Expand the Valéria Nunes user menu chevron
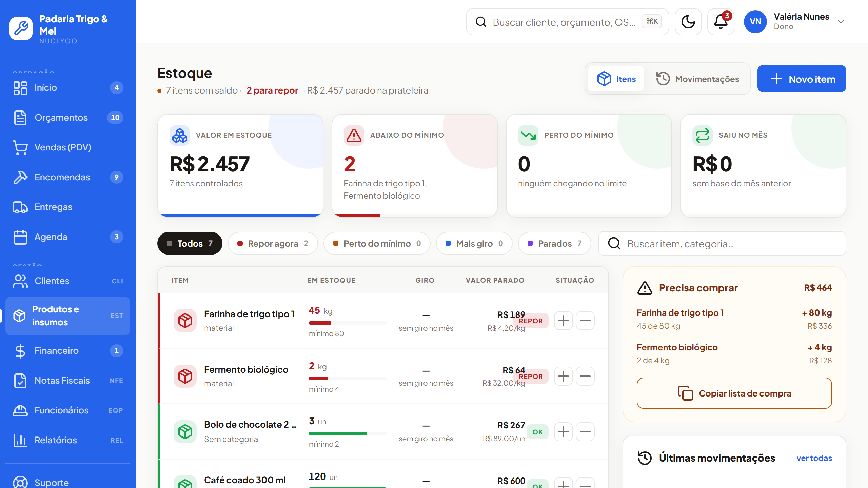868x488 pixels. (841, 22)
